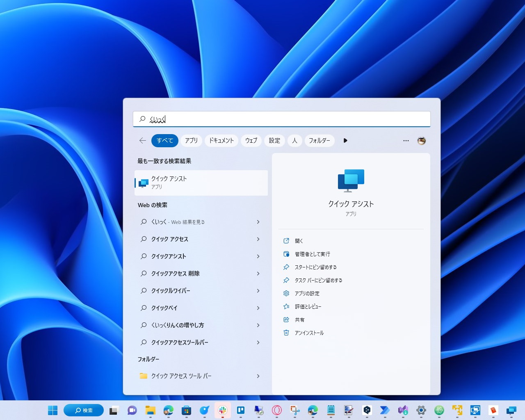Click the user account avatar near the filter tabs
This screenshot has height=420, width=525.
click(x=422, y=141)
